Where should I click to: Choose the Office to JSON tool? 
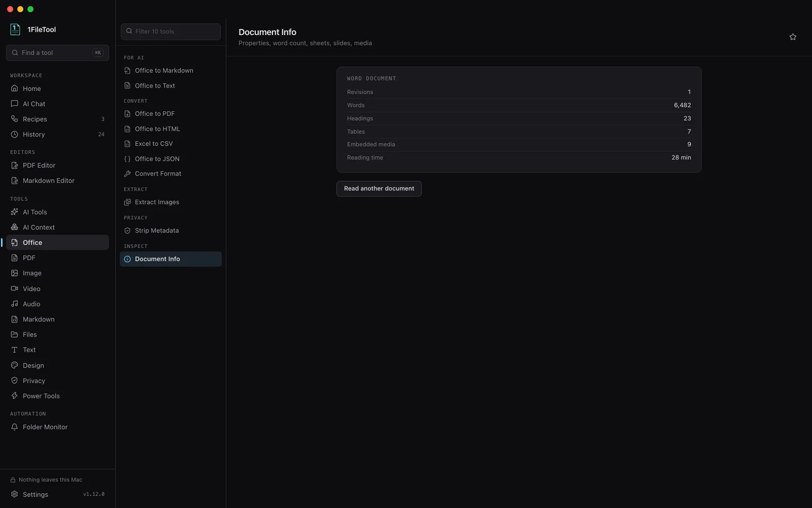tap(171, 159)
